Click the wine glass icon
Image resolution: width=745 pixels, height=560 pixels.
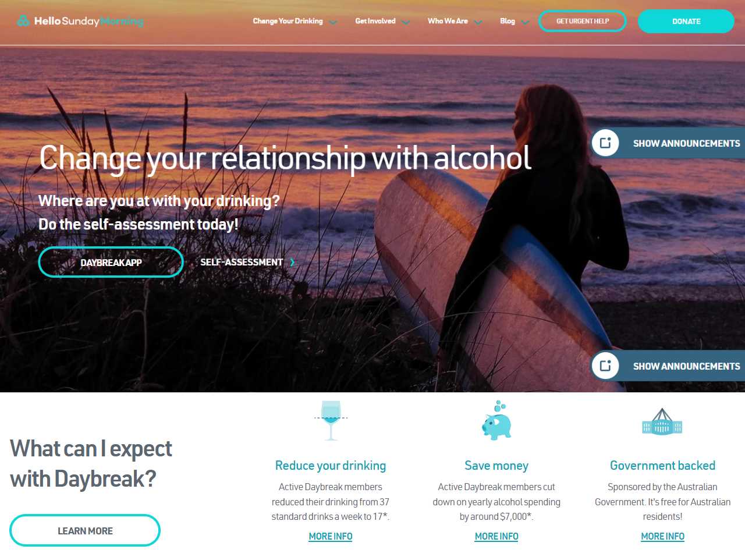coord(331,420)
